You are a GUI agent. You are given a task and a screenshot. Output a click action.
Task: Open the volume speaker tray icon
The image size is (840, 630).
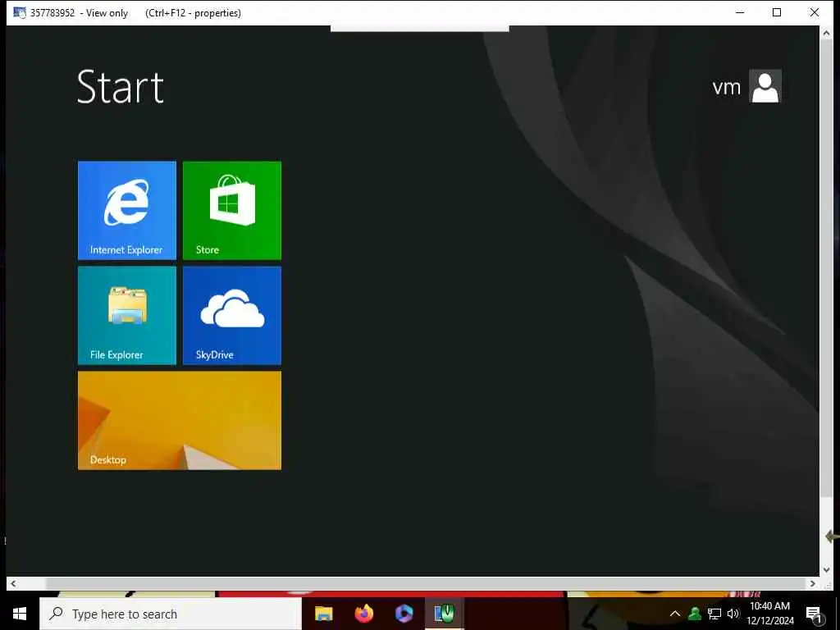[x=733, y=614]
